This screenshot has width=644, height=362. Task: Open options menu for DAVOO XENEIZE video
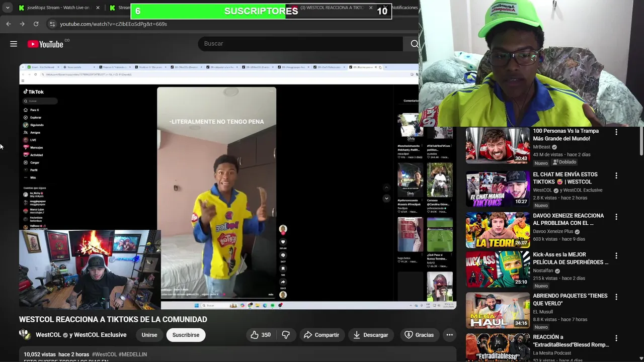[x=616, y=217]
